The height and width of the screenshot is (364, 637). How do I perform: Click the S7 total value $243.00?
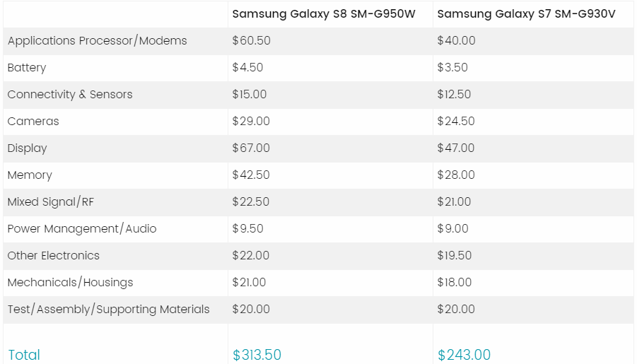464,355
